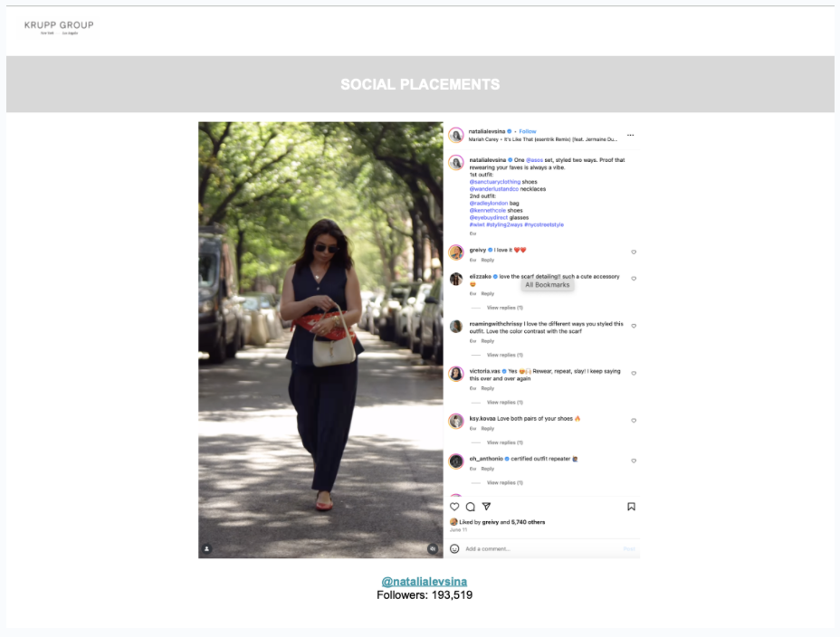Share the post via the paper plane icon
Image resolution: width=840 pixels, height=637 pixels.
(x=486, y=507)
